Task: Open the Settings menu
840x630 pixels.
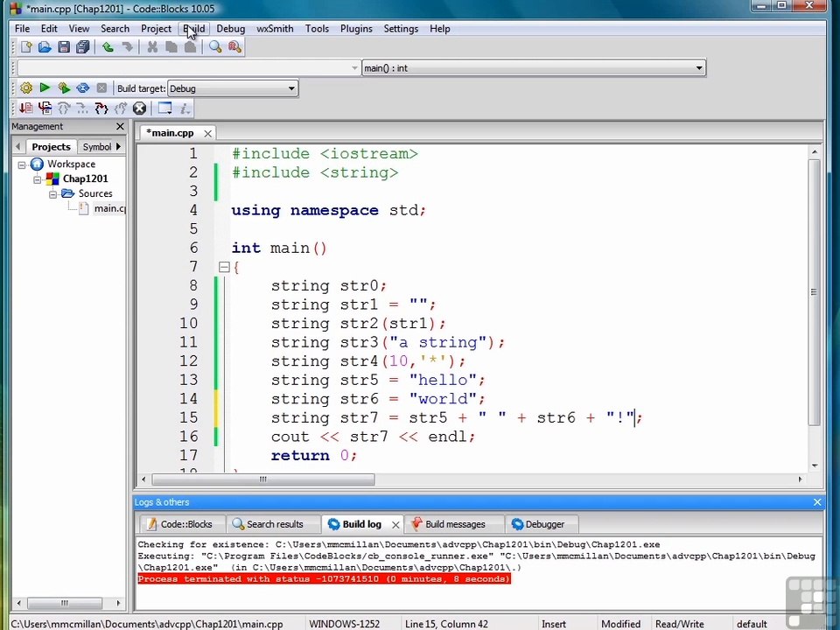Action: point(401,29)
